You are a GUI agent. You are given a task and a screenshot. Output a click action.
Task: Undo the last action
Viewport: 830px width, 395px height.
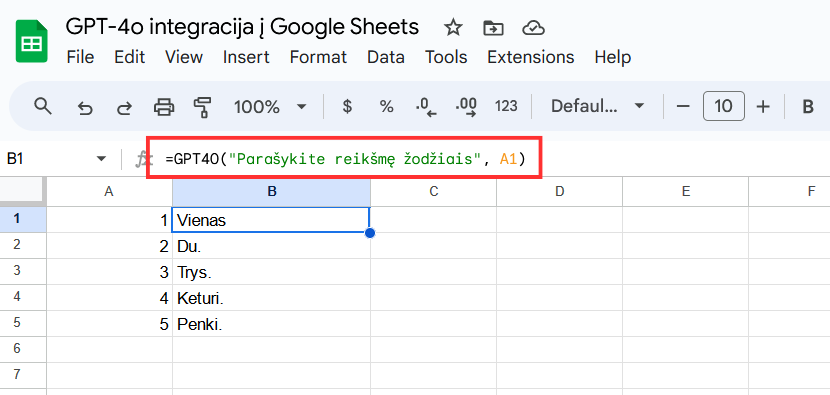point(85,108)
